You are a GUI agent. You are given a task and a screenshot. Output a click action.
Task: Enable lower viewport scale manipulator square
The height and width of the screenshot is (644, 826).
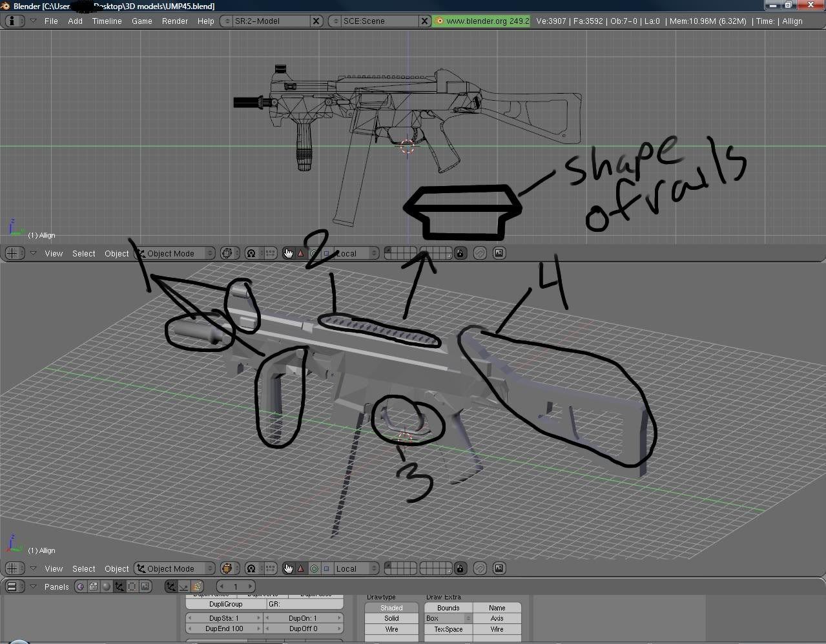point(326,568)
